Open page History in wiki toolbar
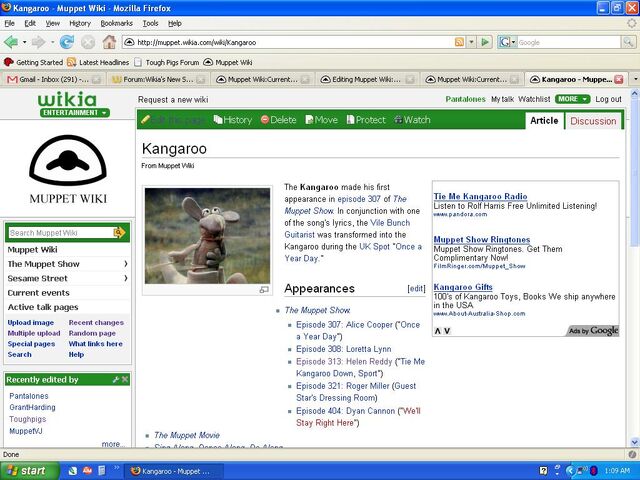The width and height of the screenshot is (640, 480). pyautogui.click(x=233, y=120)
